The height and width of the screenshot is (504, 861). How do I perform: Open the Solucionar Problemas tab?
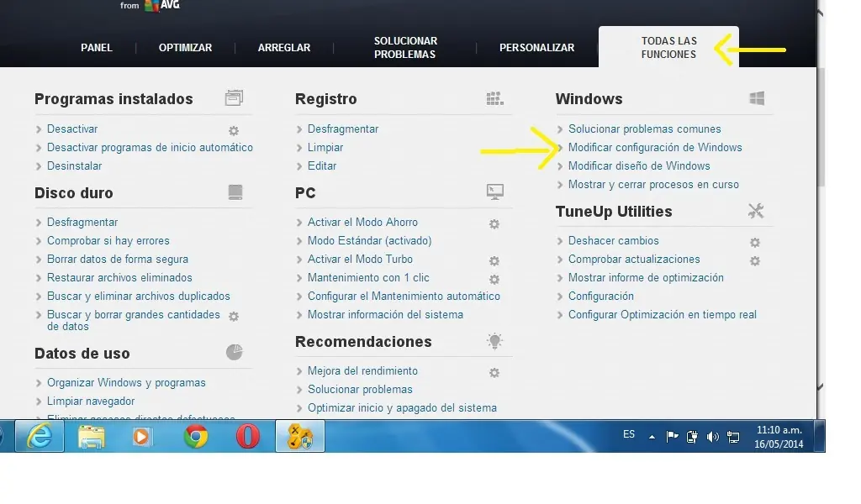[x=405, y=48]
